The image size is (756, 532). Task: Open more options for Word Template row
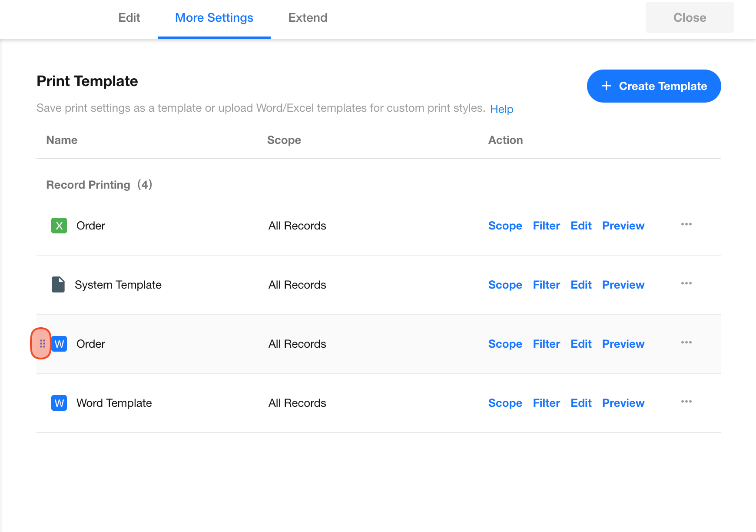686,402
